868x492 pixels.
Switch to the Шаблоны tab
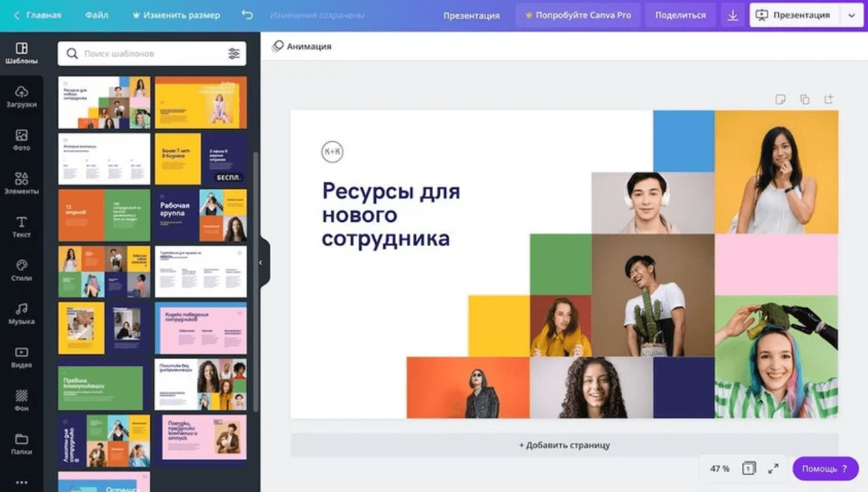point(21,53)
